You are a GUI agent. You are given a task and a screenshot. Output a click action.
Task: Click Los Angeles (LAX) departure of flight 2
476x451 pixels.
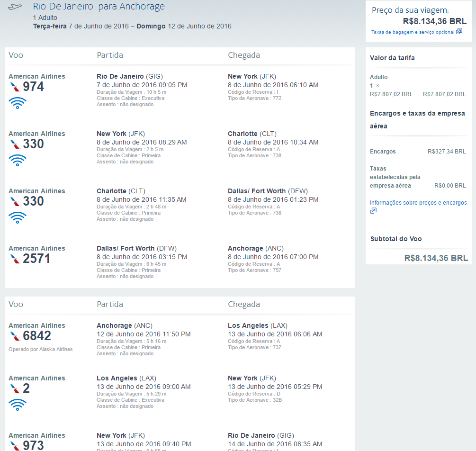(x=126, y=378)
